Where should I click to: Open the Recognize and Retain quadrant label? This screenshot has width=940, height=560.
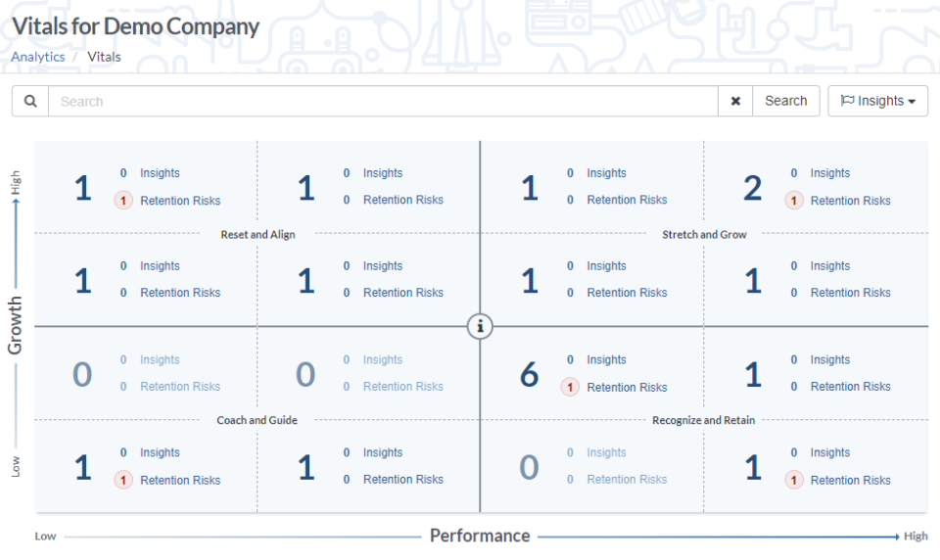click(x=703, y=420)
